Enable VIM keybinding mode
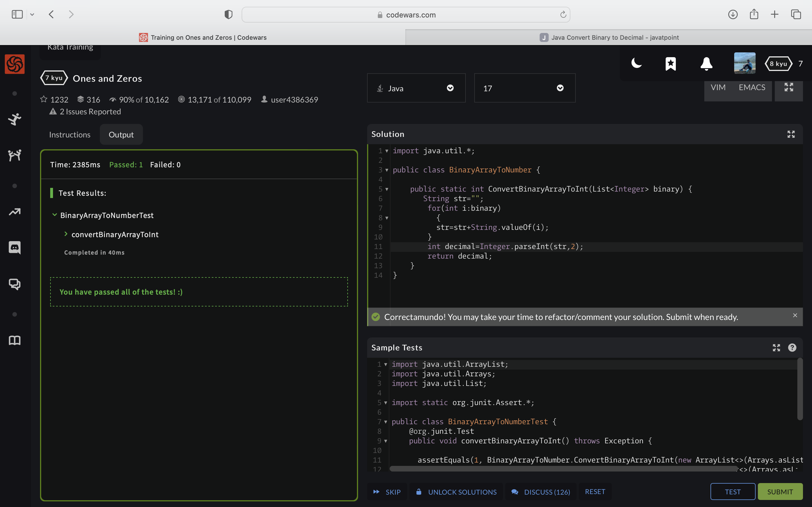Viewport: 812px width, 507px height. 718,88
